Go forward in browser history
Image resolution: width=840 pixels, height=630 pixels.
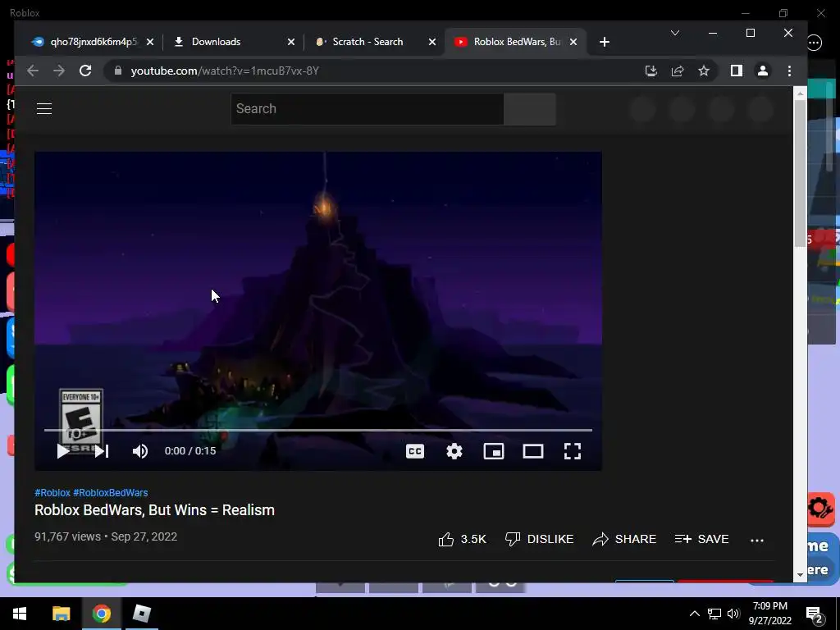(59, 71)
